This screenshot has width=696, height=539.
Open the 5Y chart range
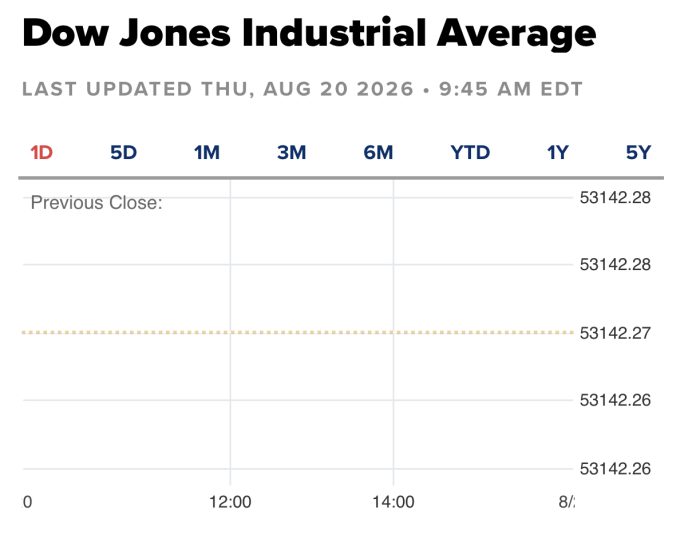tap(638, 153)
